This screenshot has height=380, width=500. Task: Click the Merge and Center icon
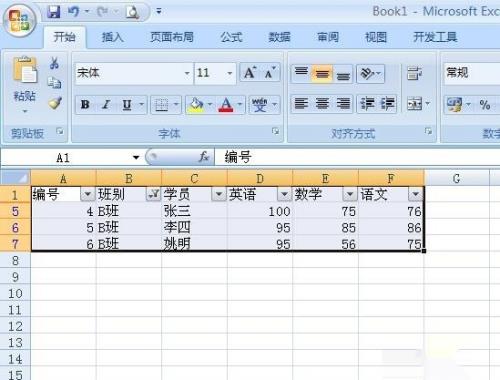click(x=414, y=104)
